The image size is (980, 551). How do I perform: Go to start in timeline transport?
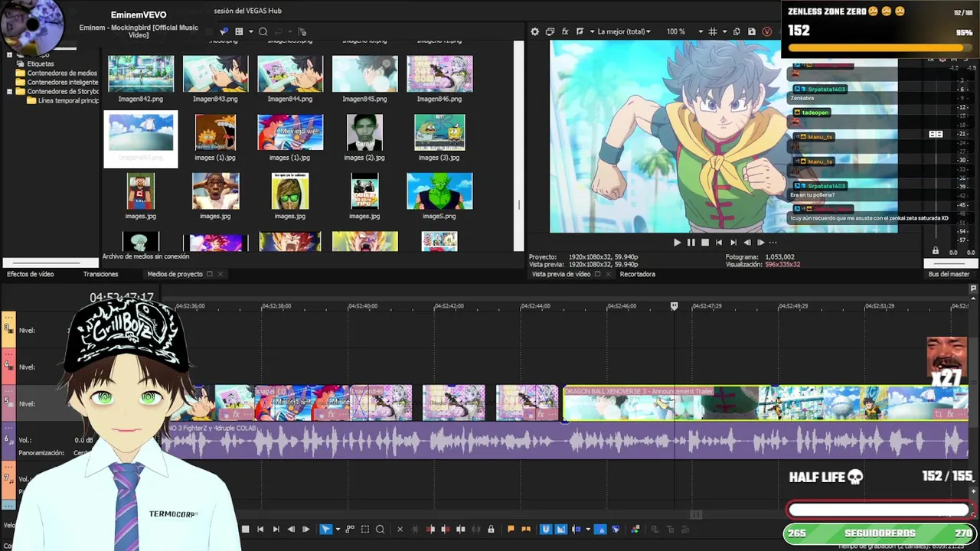pos(260,529)
